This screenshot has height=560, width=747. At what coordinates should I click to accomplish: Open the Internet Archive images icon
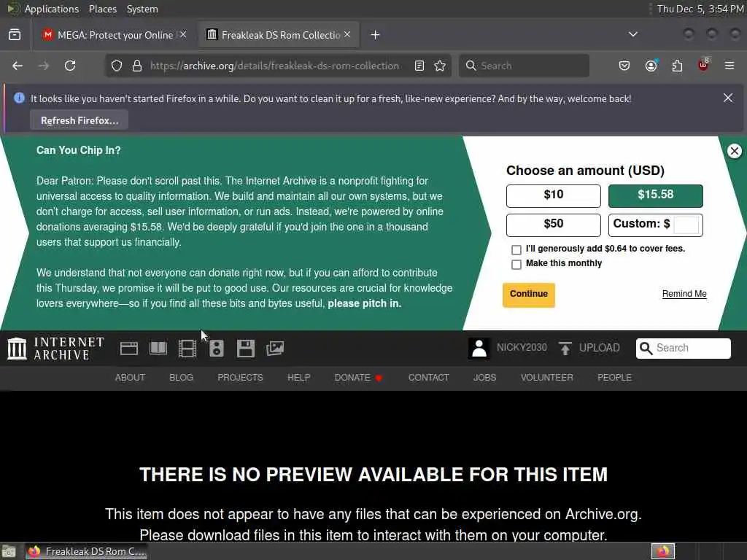pyautogui.click(x=275, y=349)
